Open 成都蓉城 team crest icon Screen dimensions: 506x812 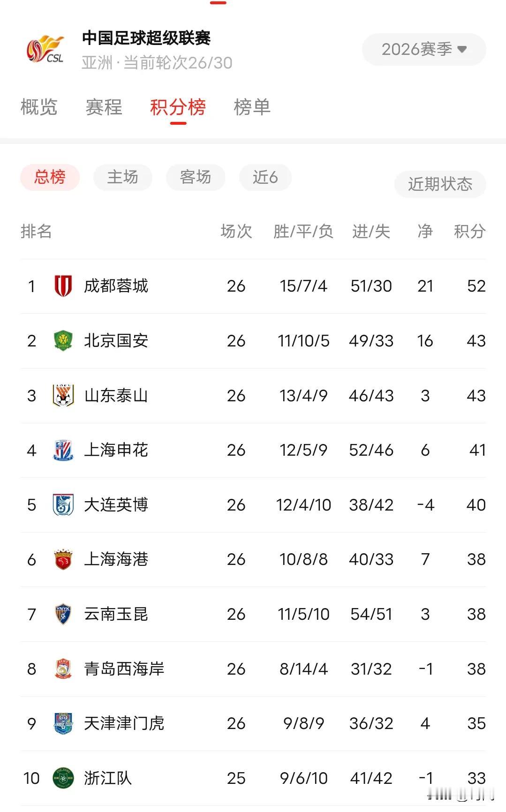[63, 286]
